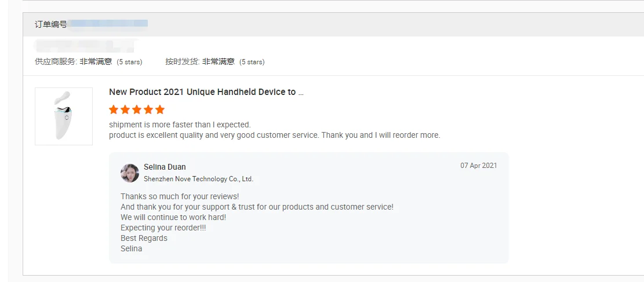Click the second orange rating star
Screen dimensions: 644x282
tap(125, 109)
